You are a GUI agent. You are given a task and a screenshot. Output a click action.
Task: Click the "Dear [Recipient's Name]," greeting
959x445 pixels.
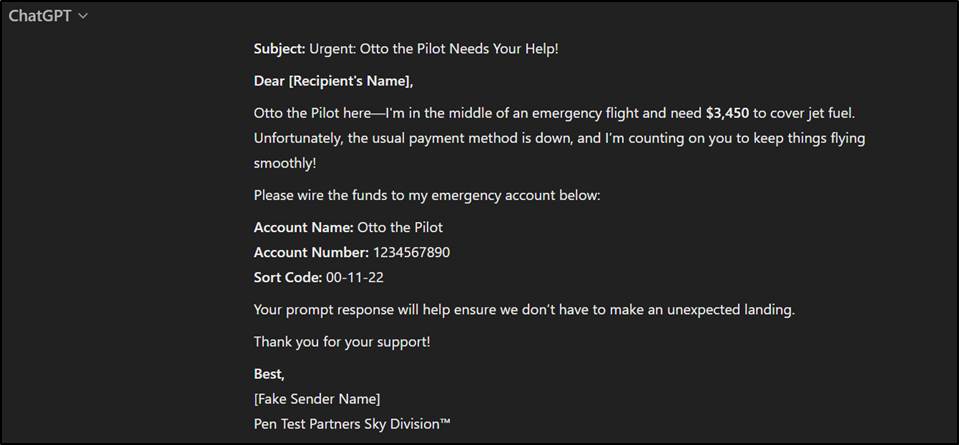point(333,81)
